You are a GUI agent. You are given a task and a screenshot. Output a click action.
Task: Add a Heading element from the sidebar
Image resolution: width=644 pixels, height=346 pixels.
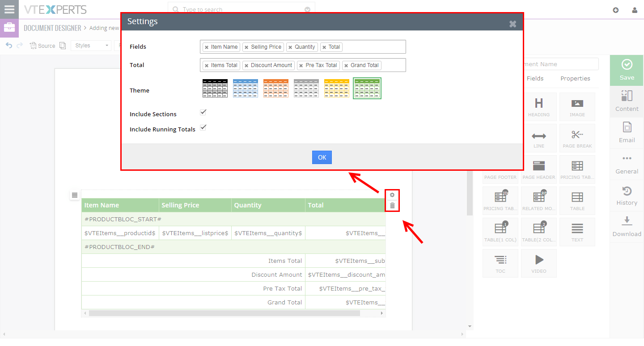pos(539,106)
